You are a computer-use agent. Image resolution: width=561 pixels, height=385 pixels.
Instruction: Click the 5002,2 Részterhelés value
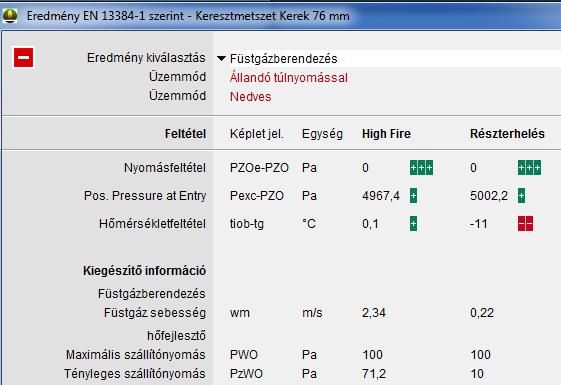[x=489, y=196]
